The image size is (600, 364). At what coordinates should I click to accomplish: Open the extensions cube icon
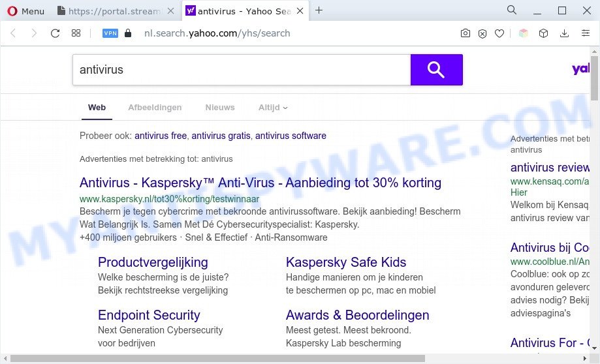(x=543, y=33)
